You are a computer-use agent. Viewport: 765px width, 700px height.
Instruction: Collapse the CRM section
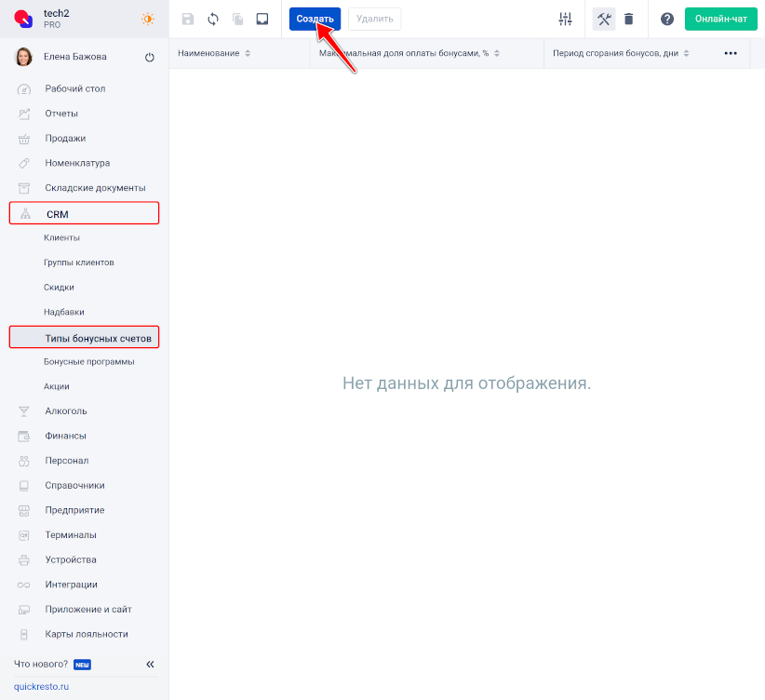[85, 213]
